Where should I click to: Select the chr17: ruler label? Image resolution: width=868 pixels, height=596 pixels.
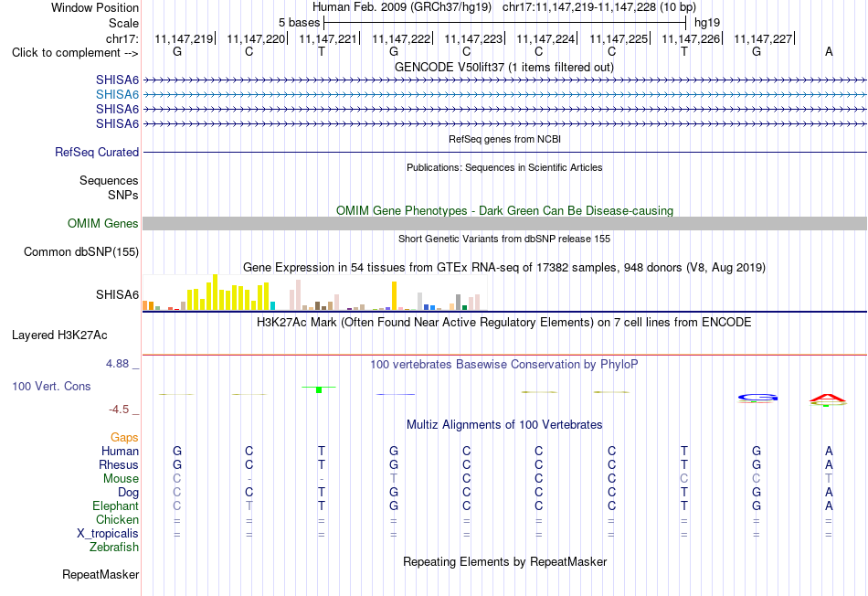[122, 38]
